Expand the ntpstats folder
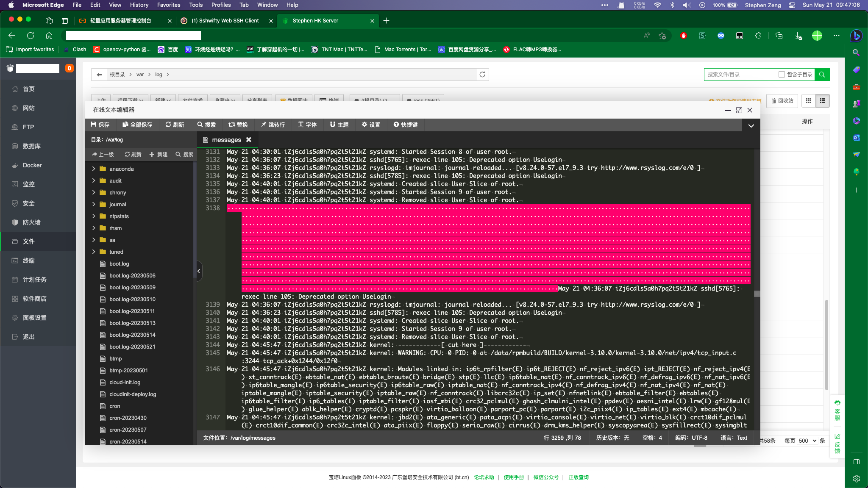The height and width of the screenshot is (488, 868). (x=94, y=216)
